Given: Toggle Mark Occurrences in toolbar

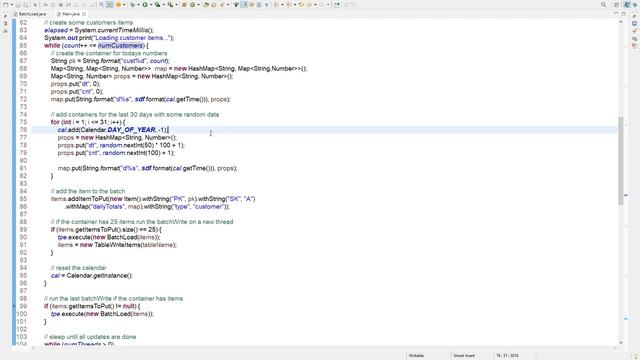Looking at the screenshot, I should click(x=244, y=4).
